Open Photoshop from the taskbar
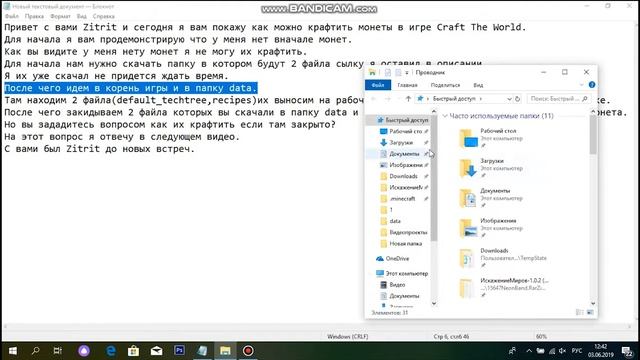The height and width of the screenshot is (360, 640). 179,351
